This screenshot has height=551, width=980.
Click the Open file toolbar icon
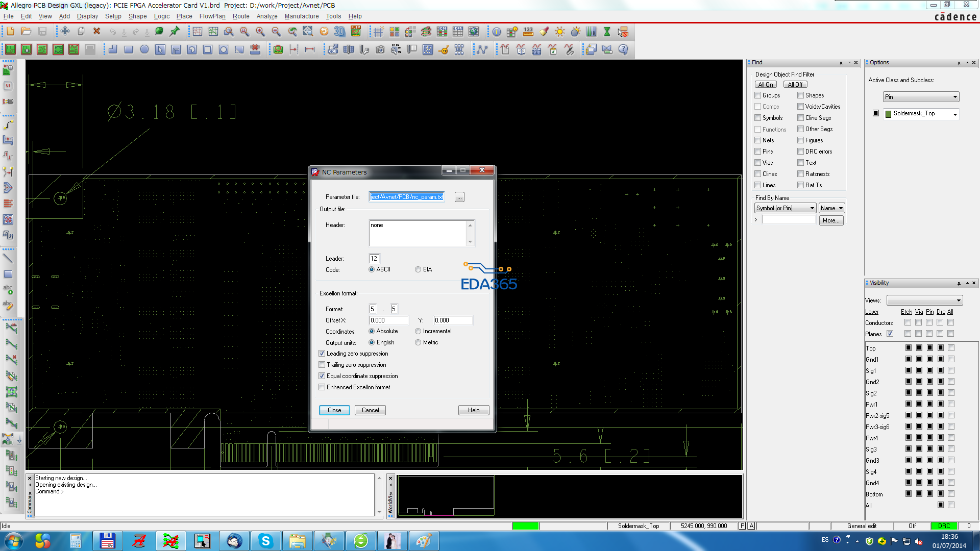pyautogui.click(x=26, y=32)
